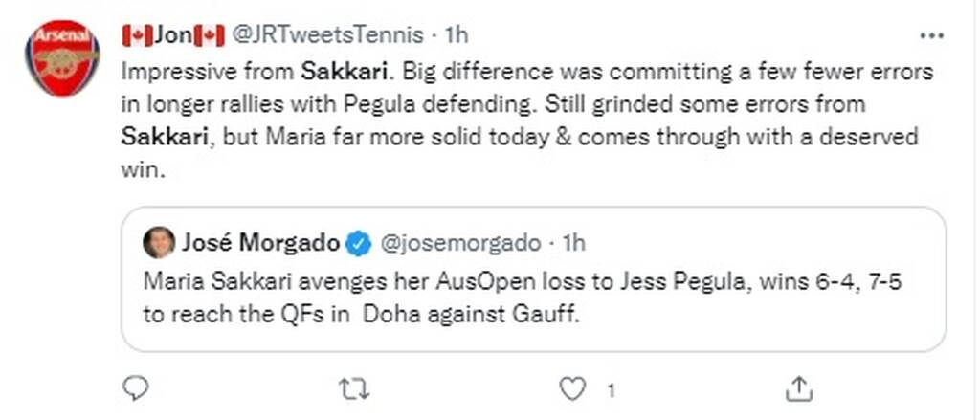This screenshot has height=420, width=980.
Task: Open the three-dot more options menu
Action: click(931, 35)
